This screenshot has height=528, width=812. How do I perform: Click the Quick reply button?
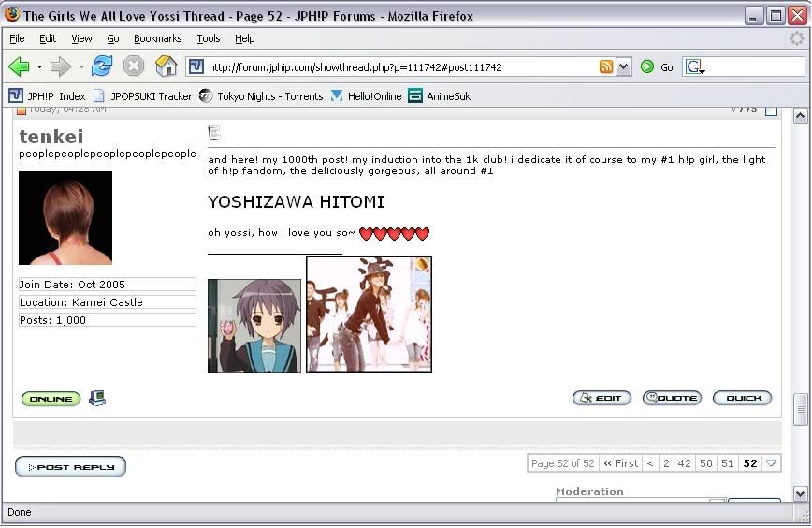[743, 398]
